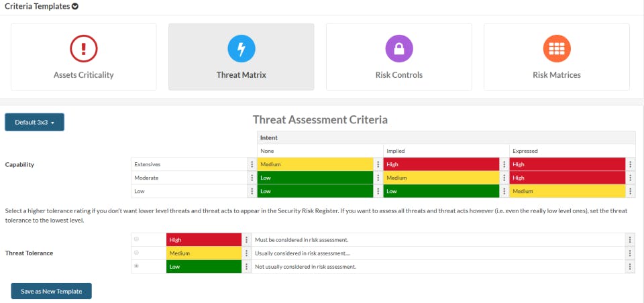
Task: Switch to the Risk Controls card
Action: click(x=398, y=57)
